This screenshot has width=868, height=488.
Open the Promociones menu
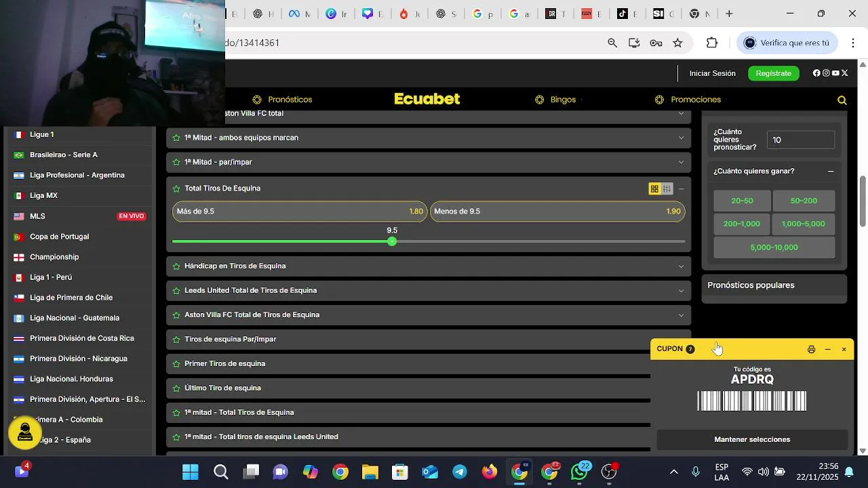(x=688, y=100)
